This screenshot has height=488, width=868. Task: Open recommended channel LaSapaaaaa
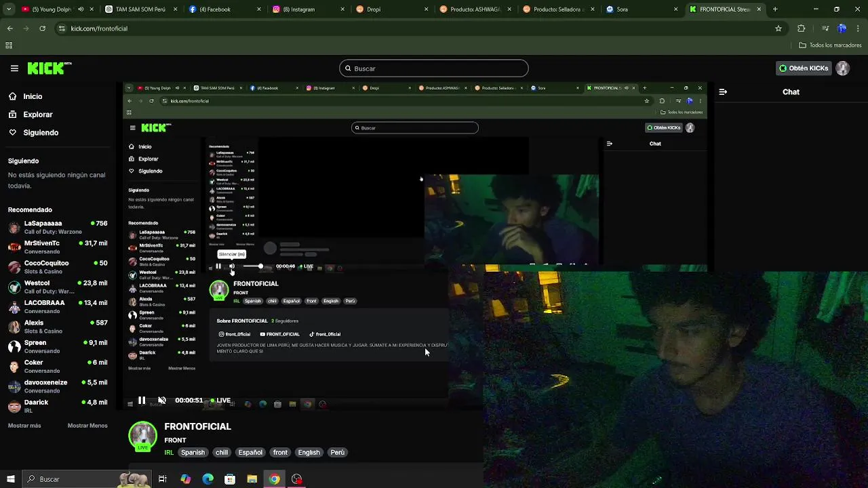click(x=58, y=227)
